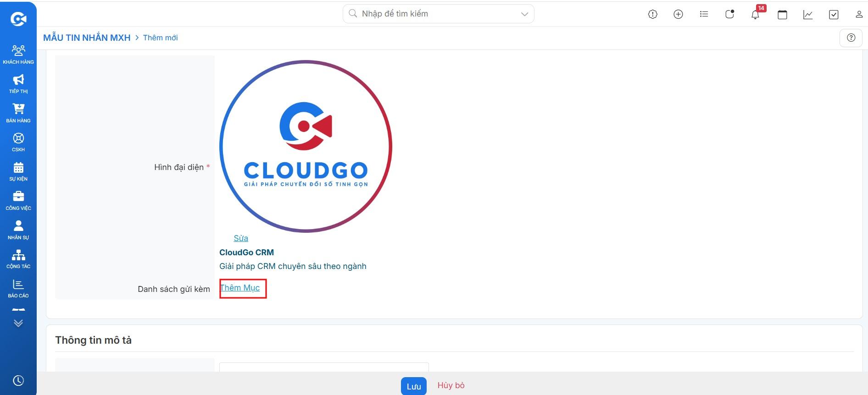This screenshot has height=395, width=868.
Task: Click the 'Hình đại diện' field label
Action: [x=179, y=167]
